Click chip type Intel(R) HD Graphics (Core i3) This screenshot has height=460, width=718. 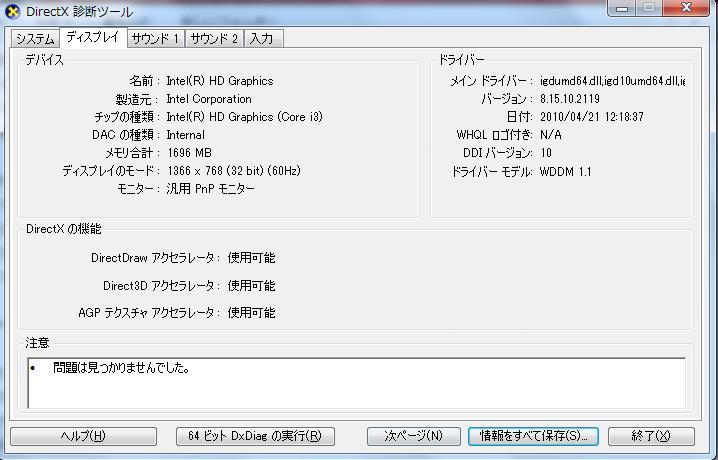(245, 117)
